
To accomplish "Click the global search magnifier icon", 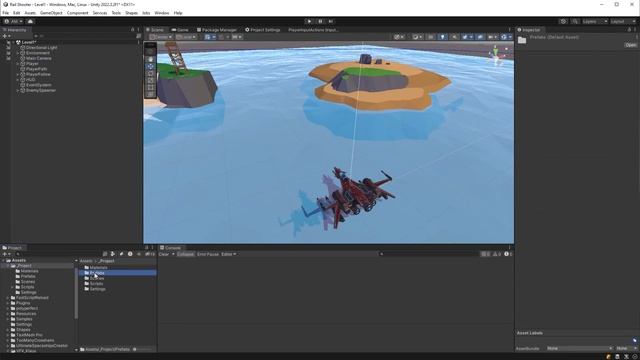I will point(575,21).
